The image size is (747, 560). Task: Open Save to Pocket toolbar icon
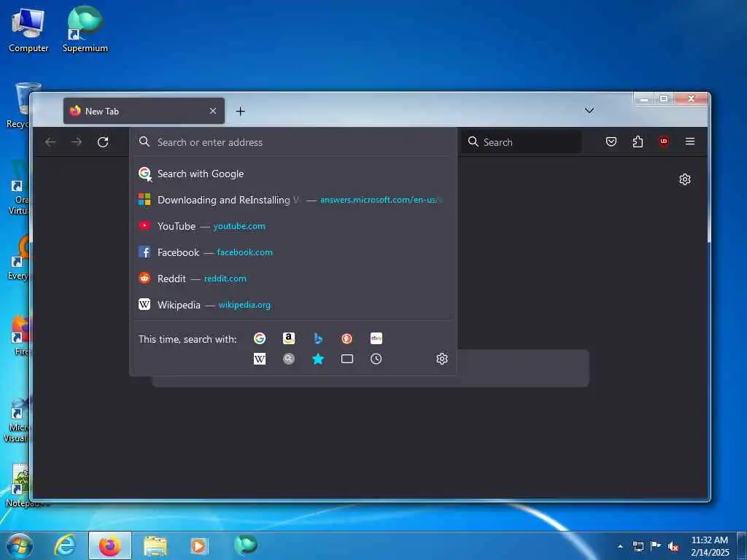pyautogui.click(x=611, y=141)
